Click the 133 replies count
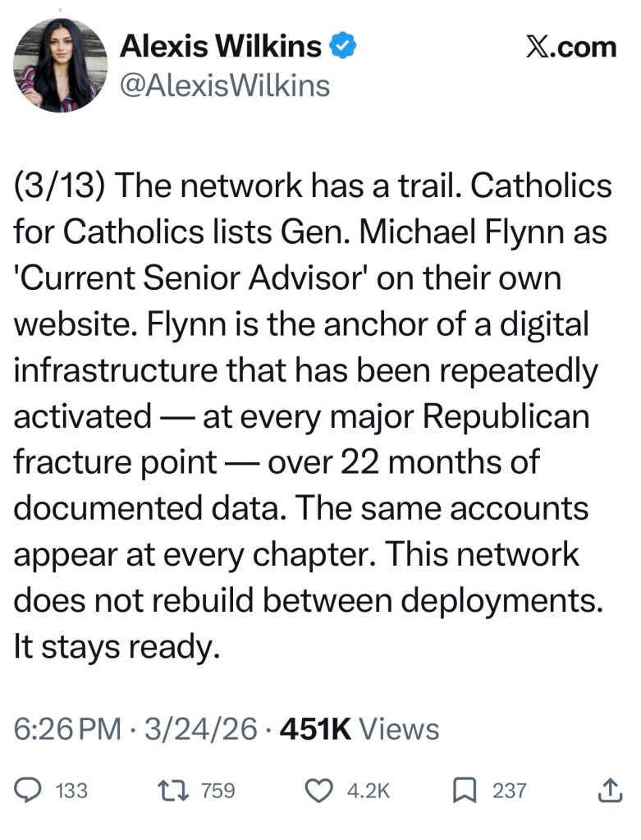Screen dimensions: 641x840 (x=71, y=791)
